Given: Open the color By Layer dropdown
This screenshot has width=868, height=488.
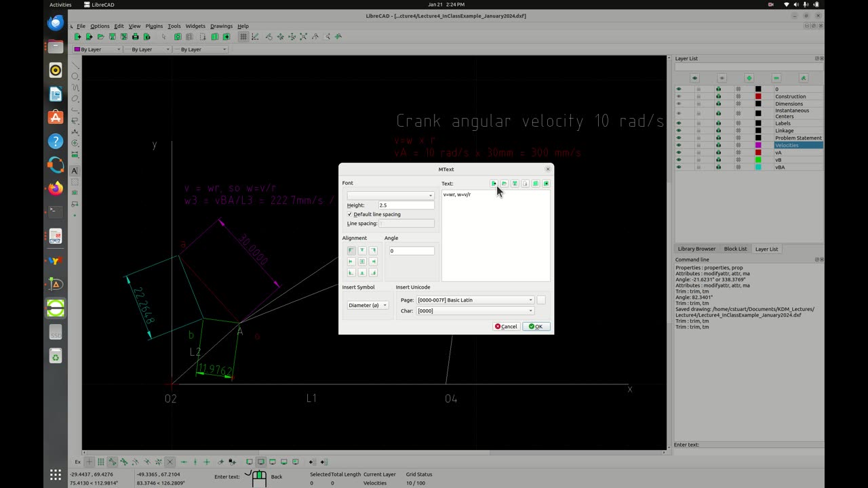Looking at the screenshot, I should click(98, 49).
